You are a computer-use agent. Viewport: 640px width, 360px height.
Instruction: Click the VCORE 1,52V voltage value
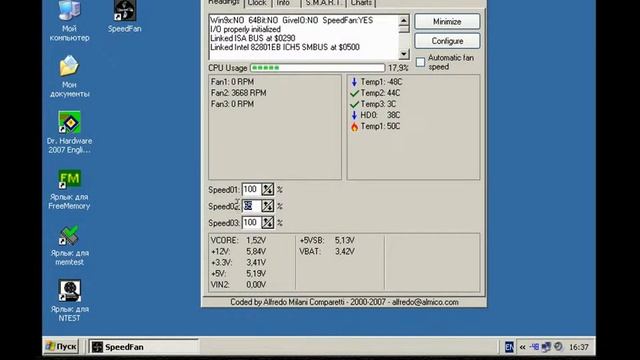pyautogui.click(x=256, y=240)
